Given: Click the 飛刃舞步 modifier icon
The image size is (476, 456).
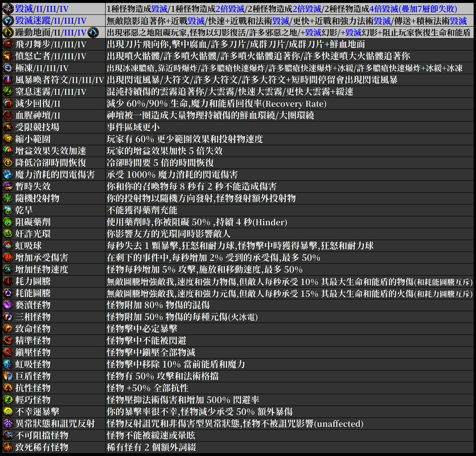Looking at the screenshot, I should tap(8, 44).
